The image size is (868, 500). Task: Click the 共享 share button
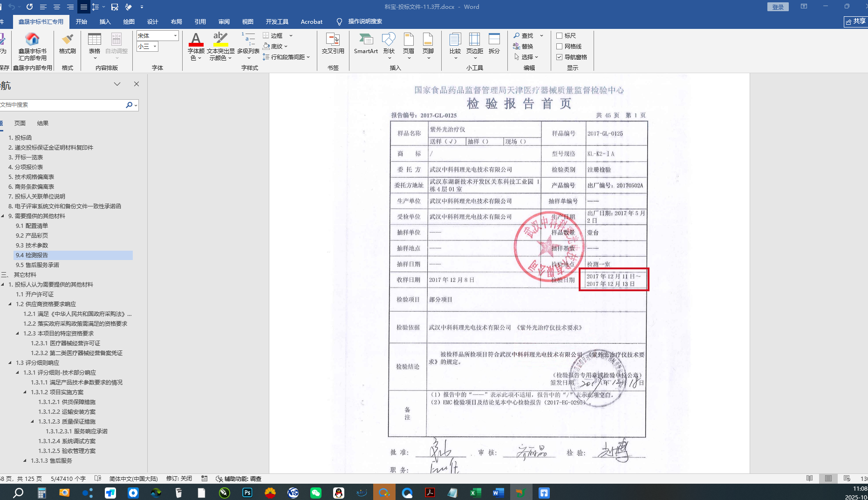pos(856,21)
